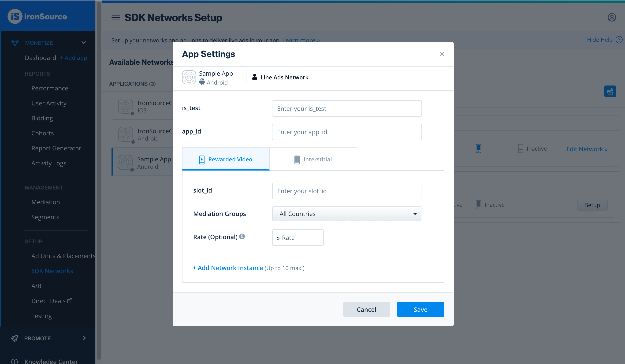Open Ad Units & Placements

(63, 256)
